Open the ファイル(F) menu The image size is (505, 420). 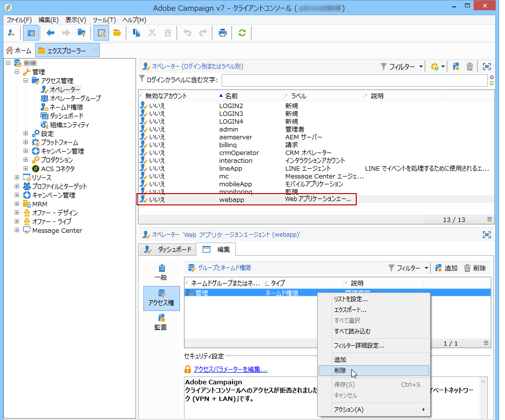(19, 20)
